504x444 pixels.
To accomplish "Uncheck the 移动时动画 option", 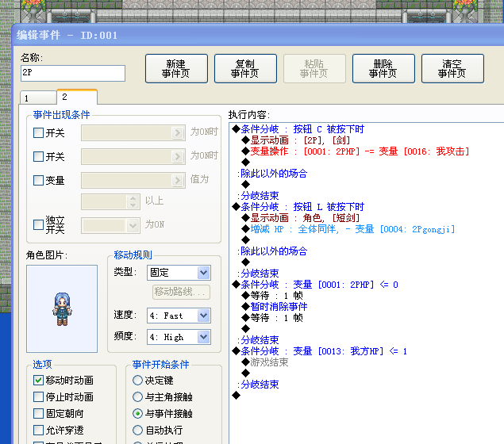I will pyautogui.click(x=39, y=381).
